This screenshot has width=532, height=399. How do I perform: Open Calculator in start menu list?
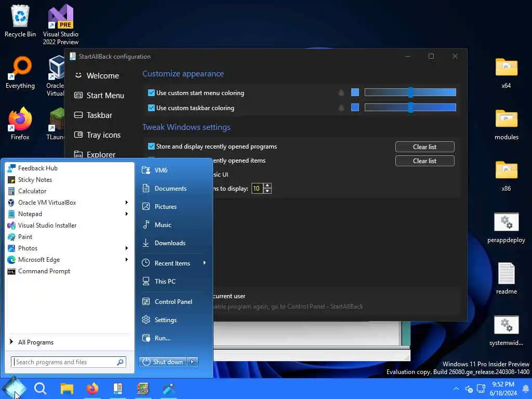pos(32,191)
